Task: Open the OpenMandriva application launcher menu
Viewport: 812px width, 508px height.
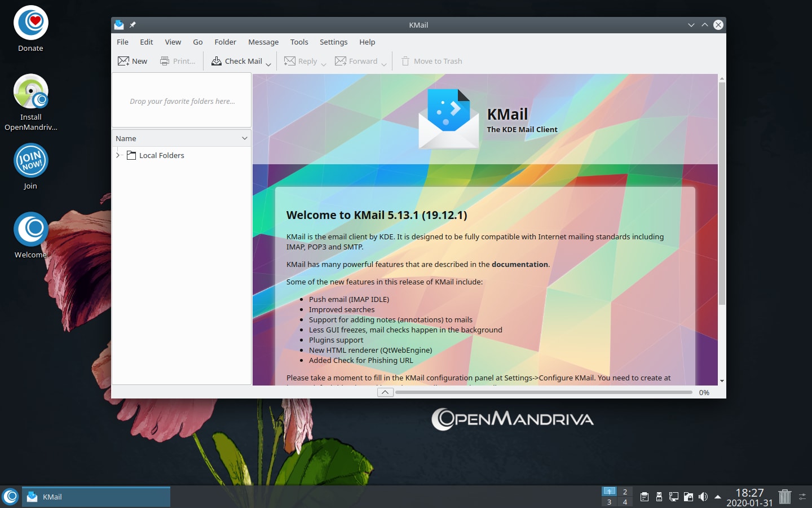Action: pyautogui.click(x=10, y=497)
